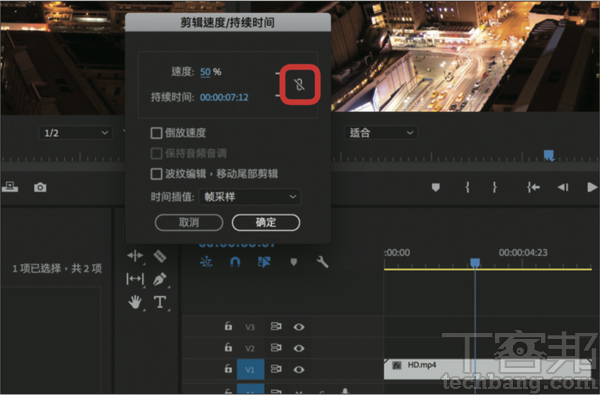Hide track V3 output with eye icon

pyautogui.click(x=299, y=327)
